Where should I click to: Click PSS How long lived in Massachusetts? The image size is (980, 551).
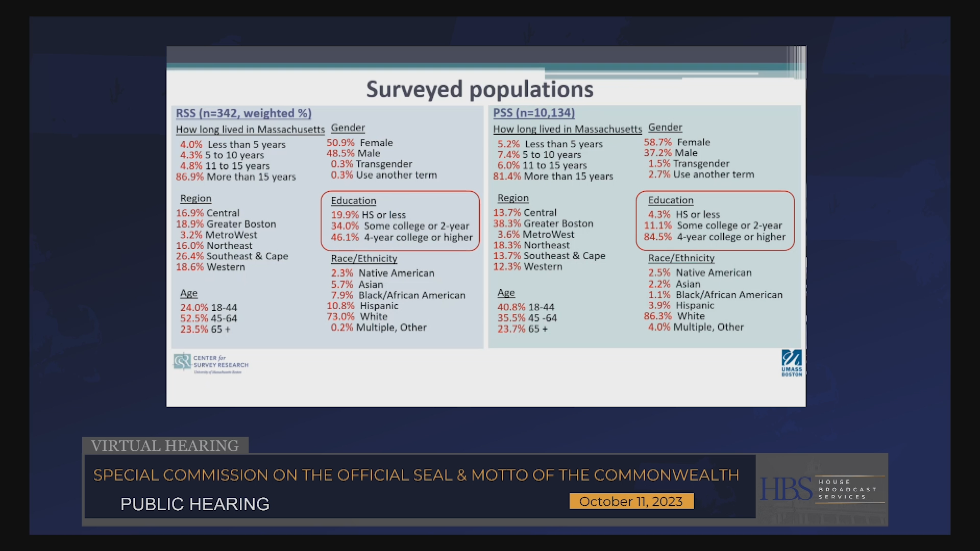click(568, 129)
